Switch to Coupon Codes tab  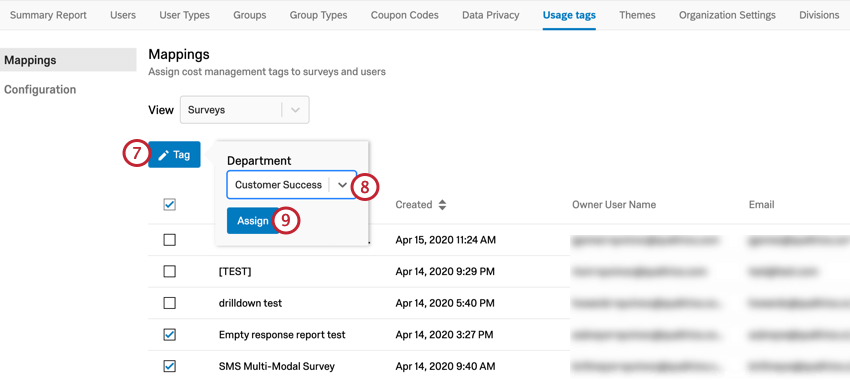[405, 15]
